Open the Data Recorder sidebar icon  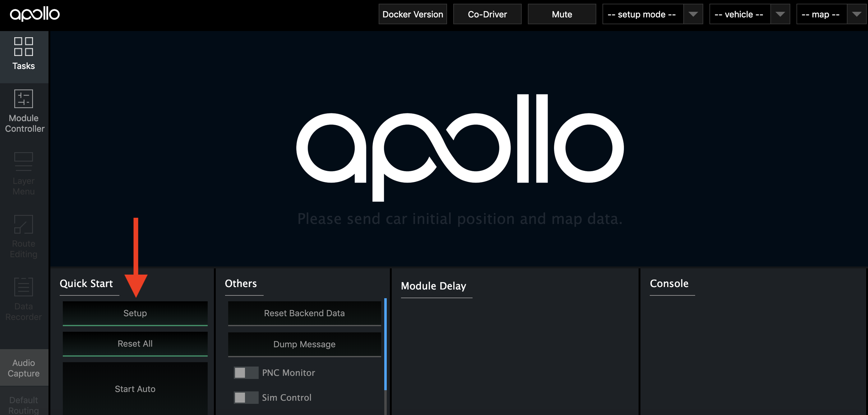point(24,287)
